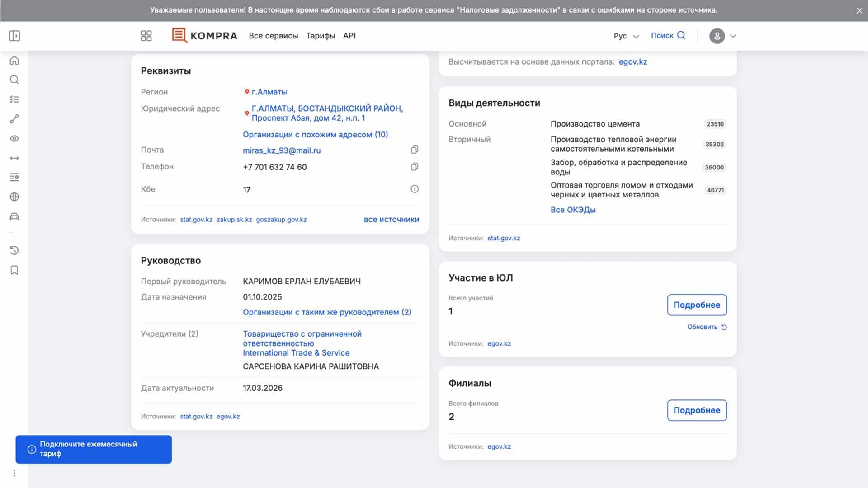
Task: Click the car icon in the sidebar
Action: [14, 216]
